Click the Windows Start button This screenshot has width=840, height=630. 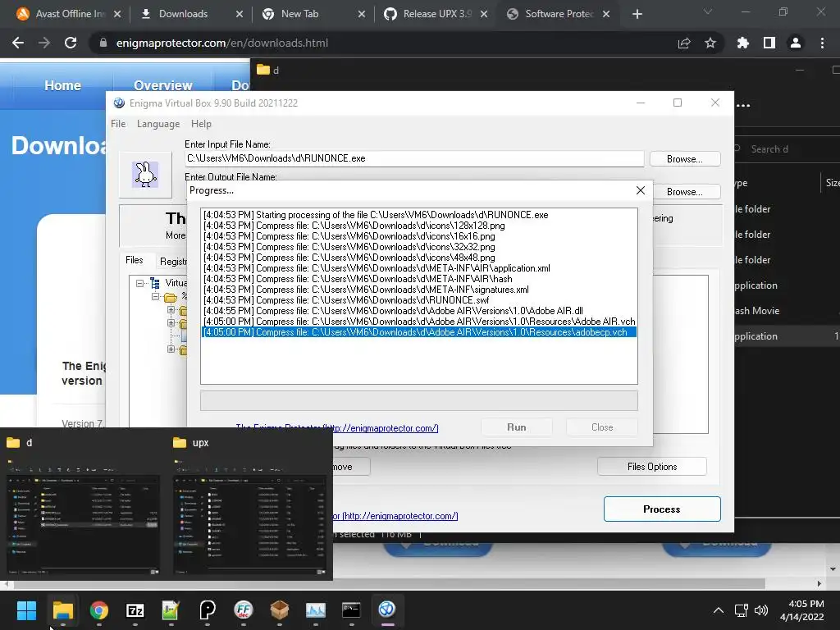26,609
